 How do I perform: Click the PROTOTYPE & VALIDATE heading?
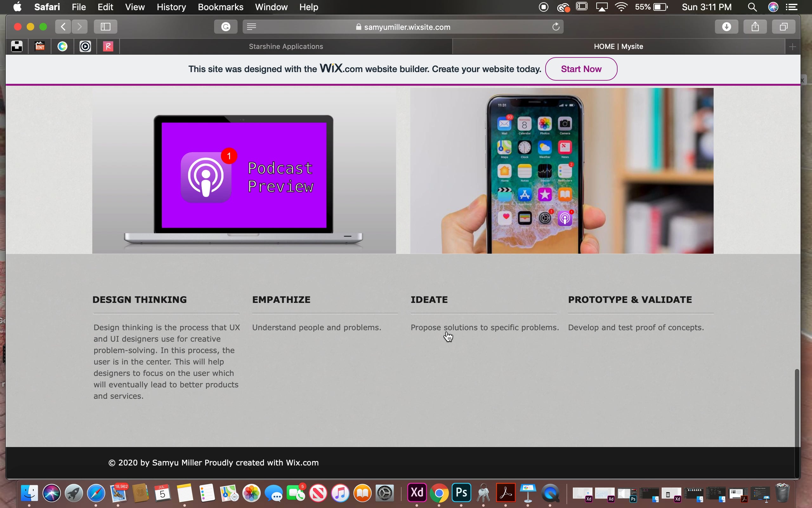click(x=630, y=299)
